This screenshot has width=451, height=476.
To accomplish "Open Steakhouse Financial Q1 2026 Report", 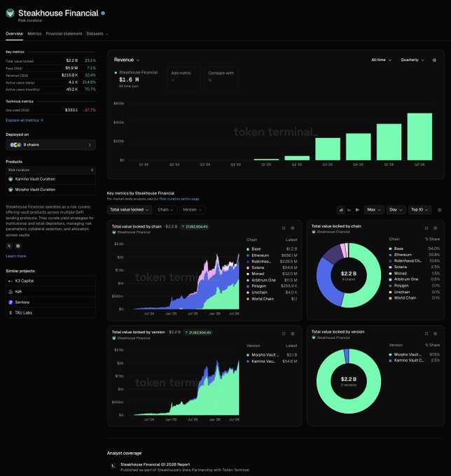I will pos(155,465).
